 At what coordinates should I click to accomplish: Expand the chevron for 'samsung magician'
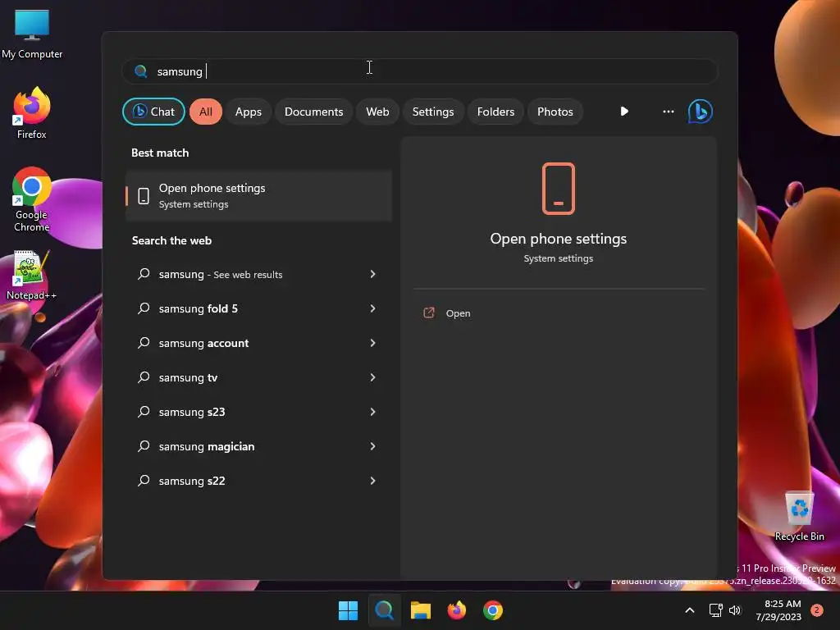tap(373, 446)
